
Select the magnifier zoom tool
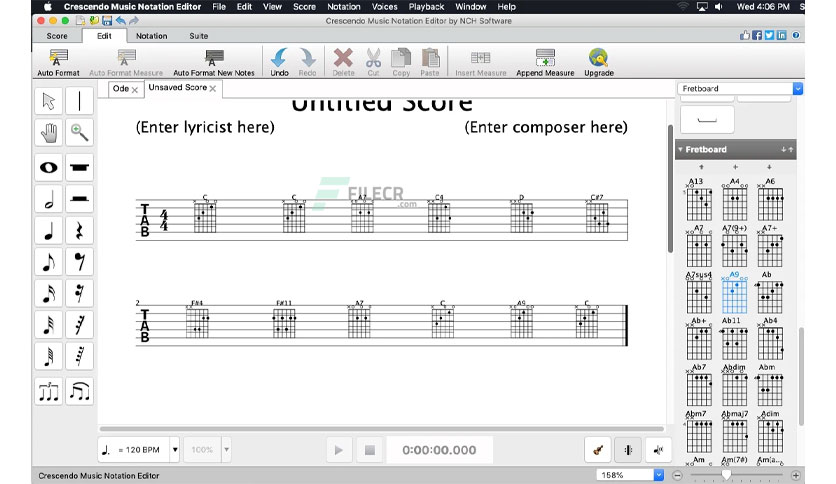(79, 132)
